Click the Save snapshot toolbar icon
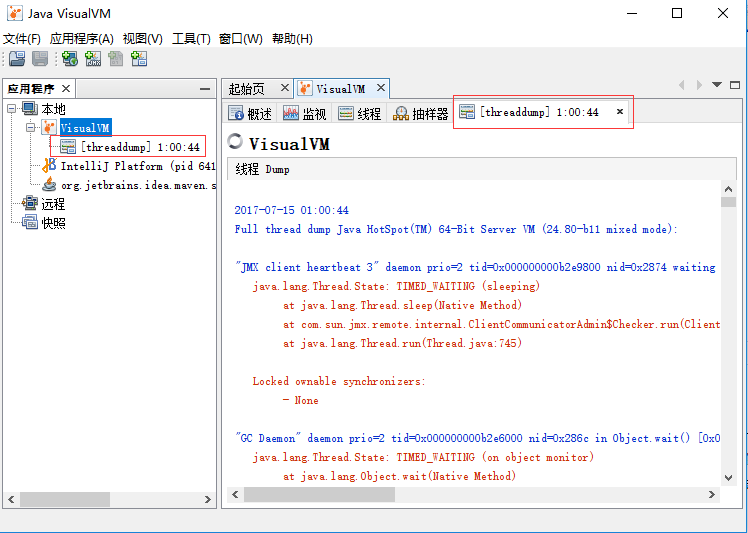Viewport: 748px width, 533px height. pos(40,59)
